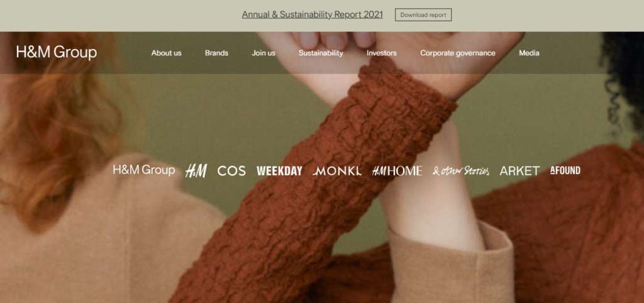Open Annual & Sustainability Report 2021 link
The height and width of the screenshot is (303, 644).
(312, 15)
